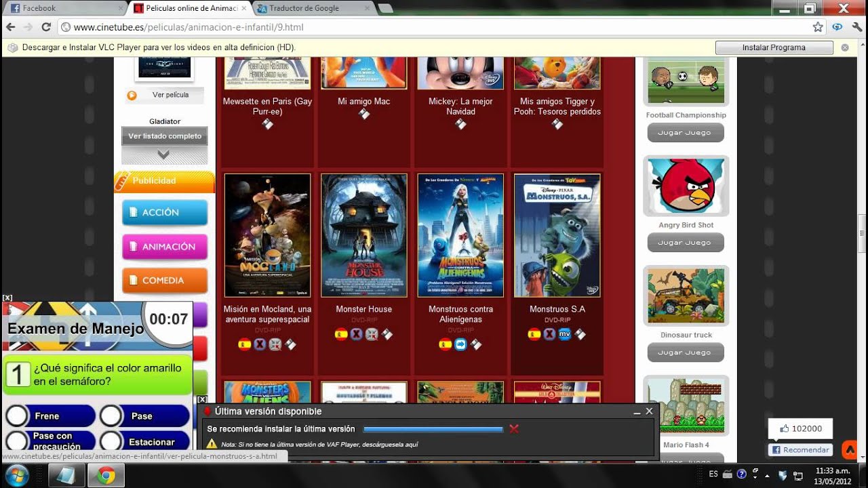
Task: Open the Monstruos S.A title link
Action: pos(557,309)
